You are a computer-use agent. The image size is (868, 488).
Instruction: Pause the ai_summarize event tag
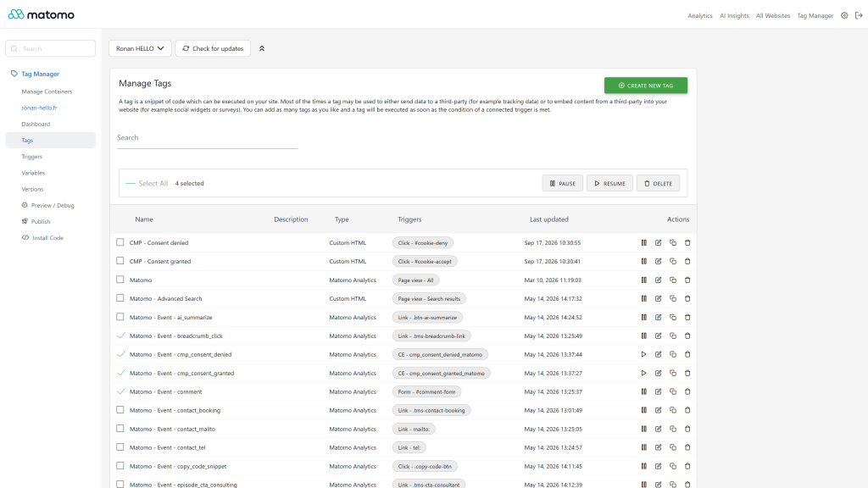644,318
